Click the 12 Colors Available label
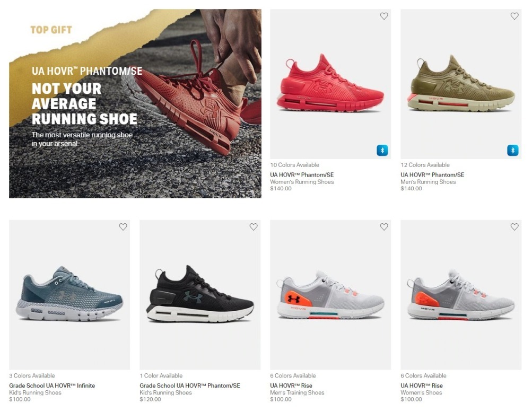Image resolution: width=532 pixels, height=412 pixels. coord(425,165)
